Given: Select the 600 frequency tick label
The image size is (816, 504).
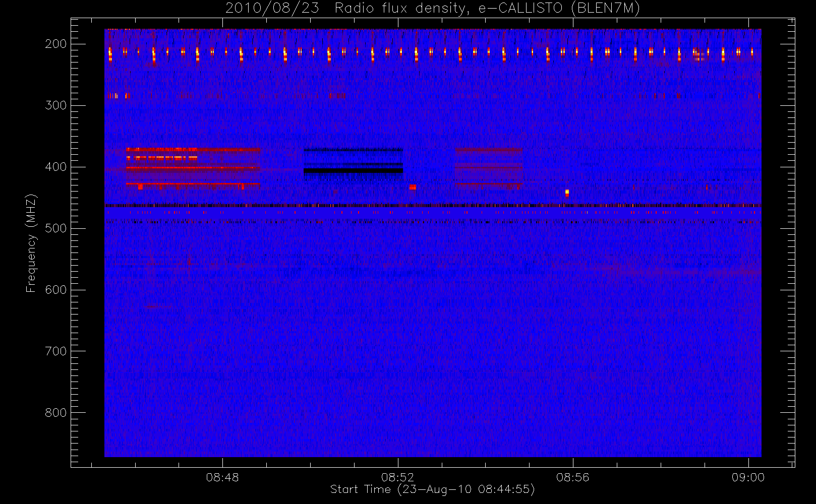Looking at the screenshot, I should (x=56, y=290).
